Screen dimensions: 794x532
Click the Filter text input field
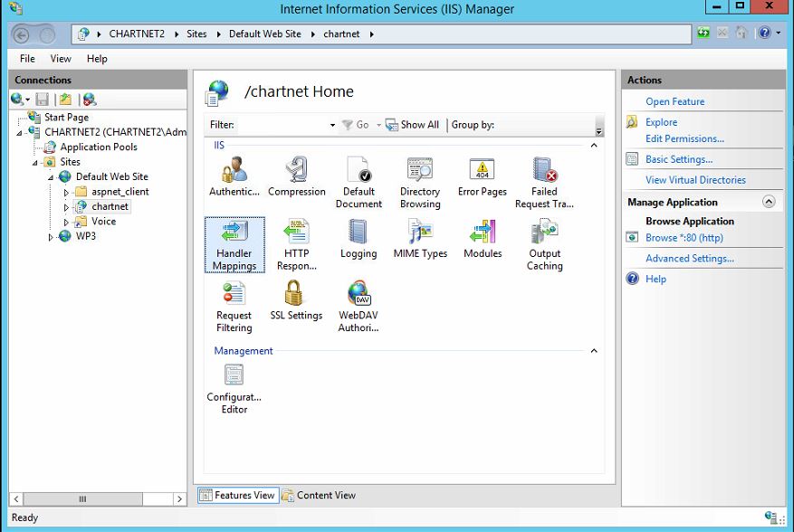(282, 125)
